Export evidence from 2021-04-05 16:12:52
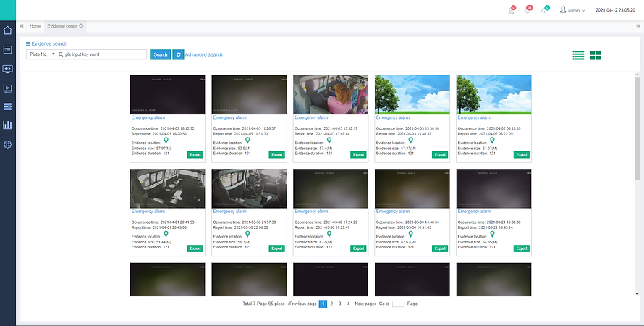This screenshot has width=644, height=326. tap(195, 154)
